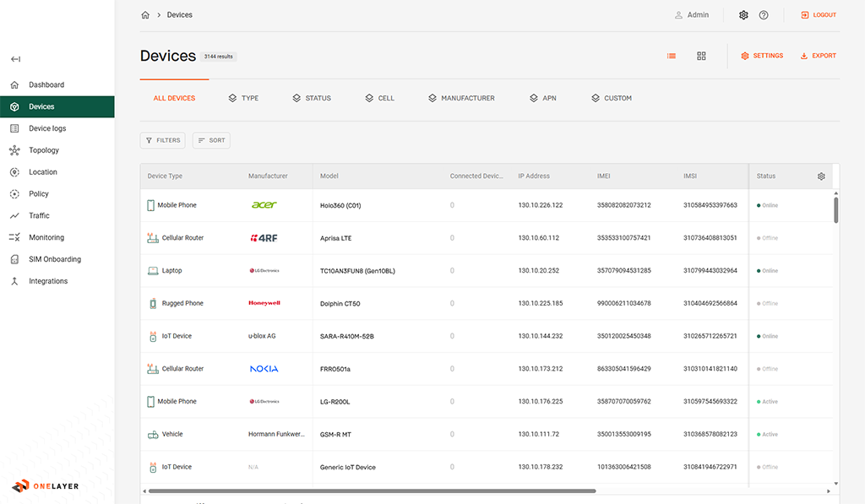Click the IMEI column header
Screen dimensions: 865x504
(x=603, y=176)
